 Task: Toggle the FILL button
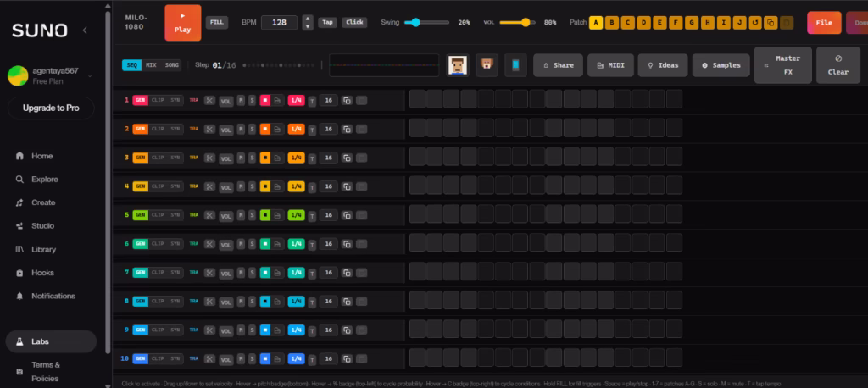click(217, 23)
